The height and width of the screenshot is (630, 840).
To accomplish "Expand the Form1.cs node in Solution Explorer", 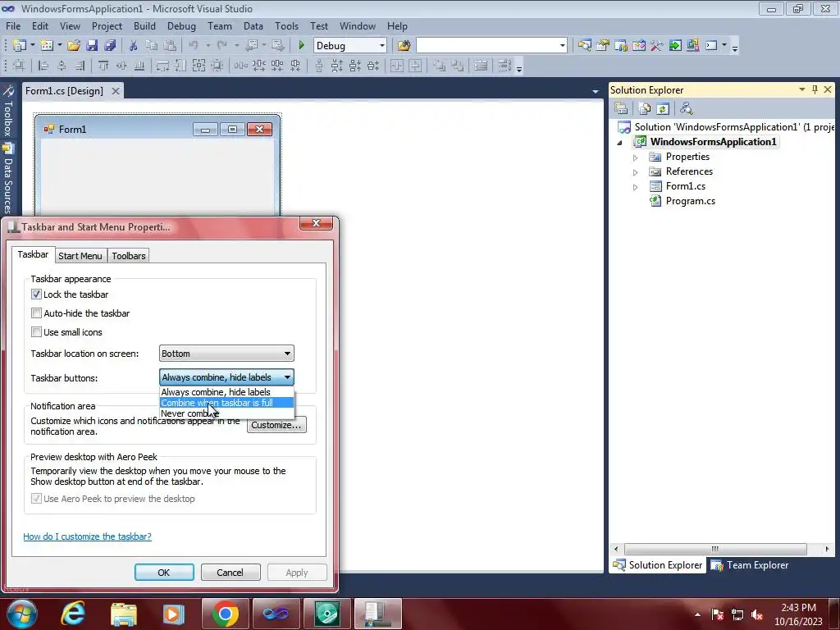I will (x=636, y=187).
